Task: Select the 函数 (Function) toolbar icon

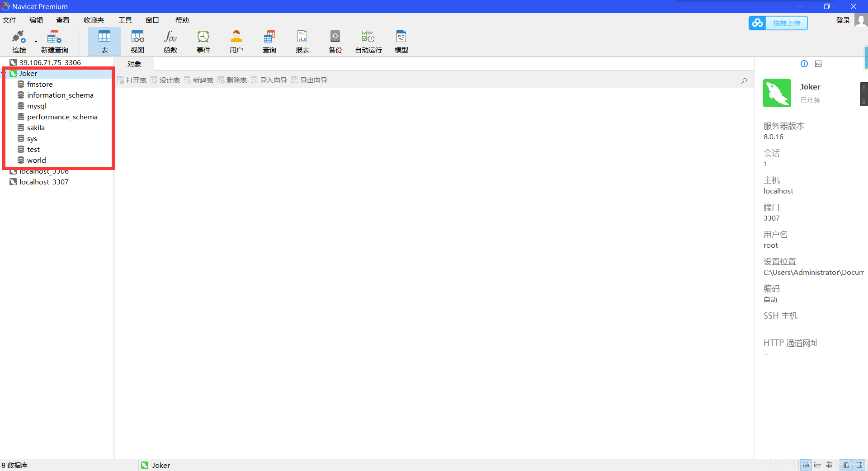Action: point(170,42)
